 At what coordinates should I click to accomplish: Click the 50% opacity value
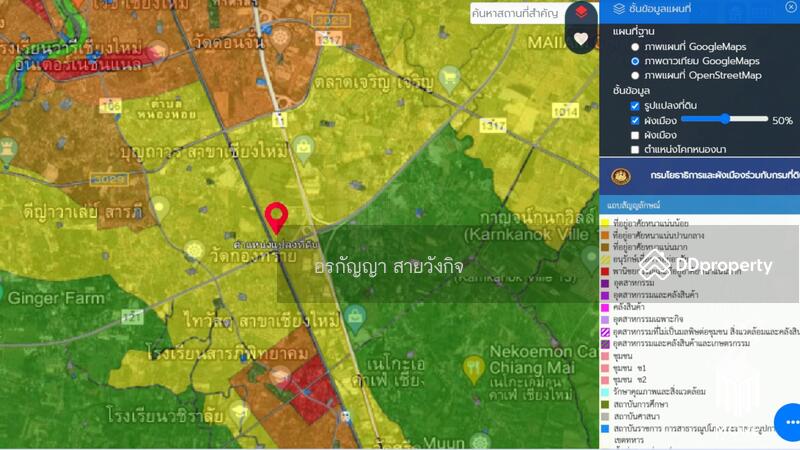782,120
